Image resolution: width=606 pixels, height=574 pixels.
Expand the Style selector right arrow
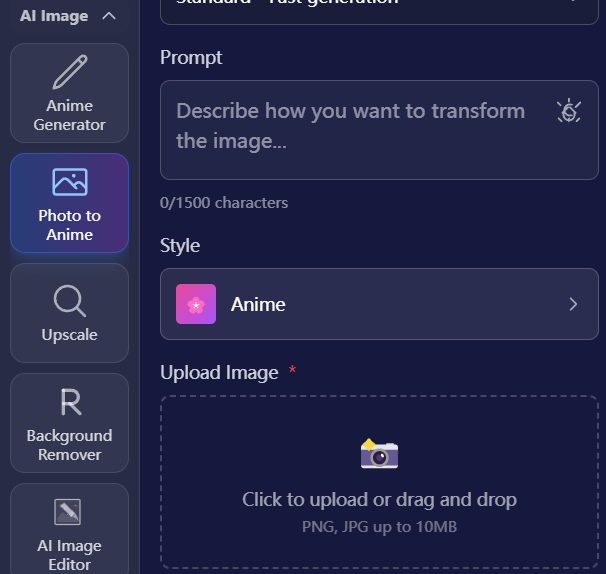click(573, 304)
